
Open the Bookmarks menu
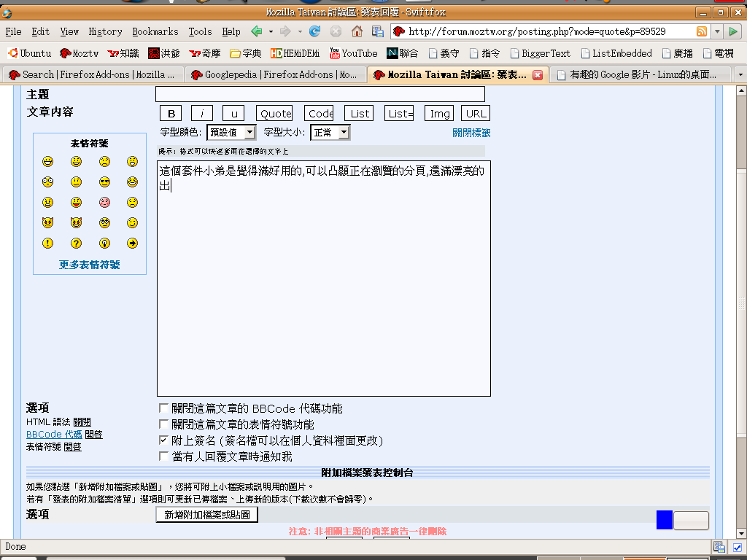tap(155, 31)
